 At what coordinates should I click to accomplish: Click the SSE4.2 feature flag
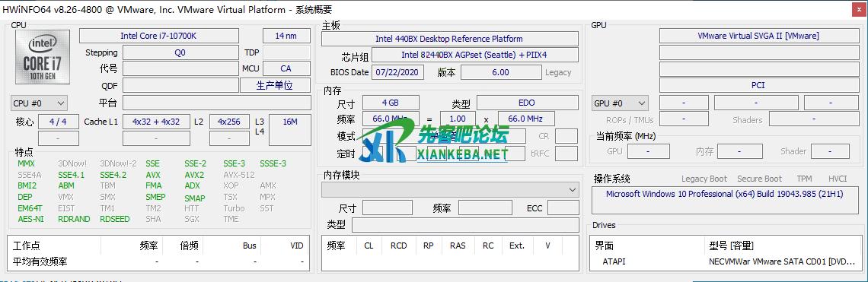coord(113,175)
